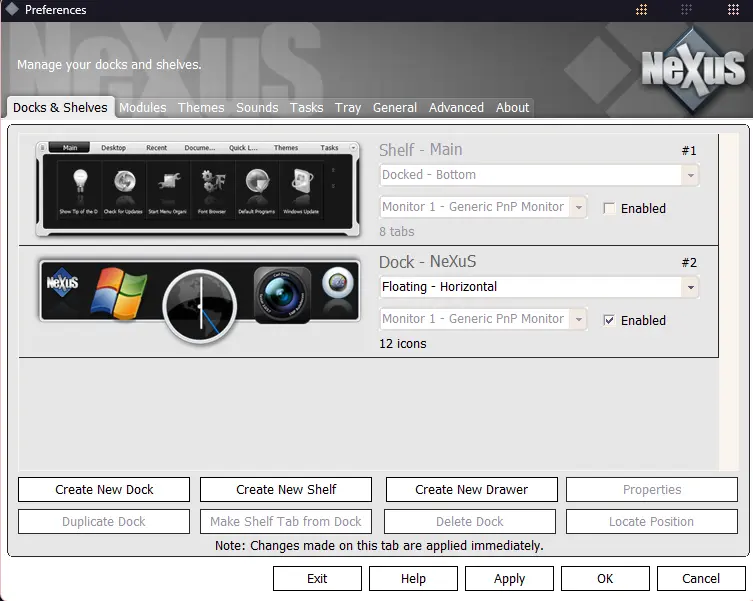The width and height of the screenshot is (753, 601).
Task: Click the Cancel button
Action: click(x=701, y=578)
